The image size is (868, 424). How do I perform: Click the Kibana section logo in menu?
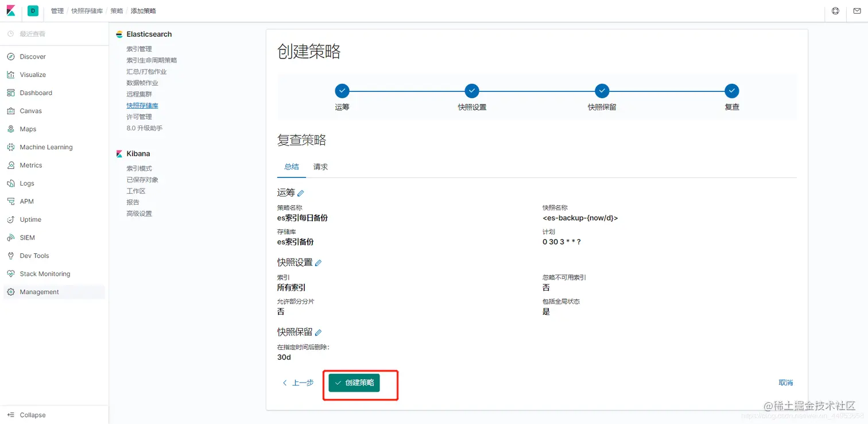[x=119, y=154]
